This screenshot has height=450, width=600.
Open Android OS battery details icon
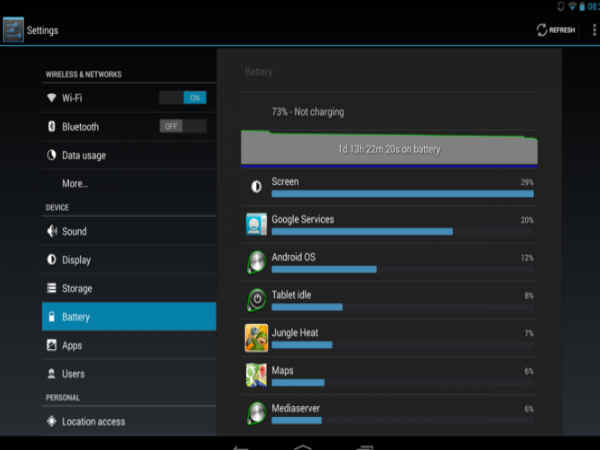click(x=256, y=262)
